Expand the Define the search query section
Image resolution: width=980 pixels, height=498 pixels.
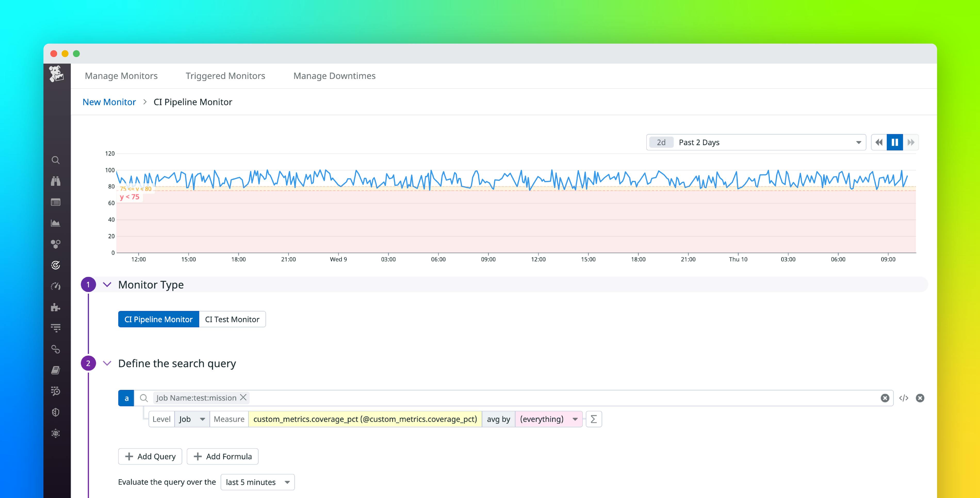107,363
